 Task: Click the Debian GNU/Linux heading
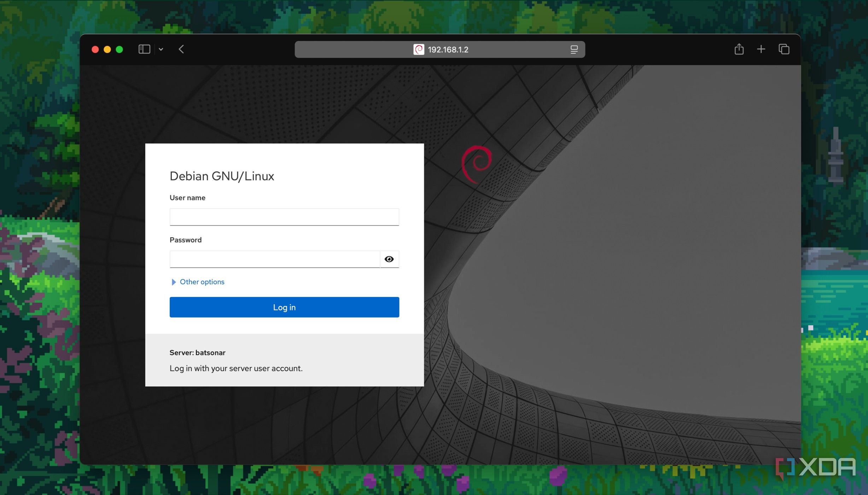pos(222,176)
